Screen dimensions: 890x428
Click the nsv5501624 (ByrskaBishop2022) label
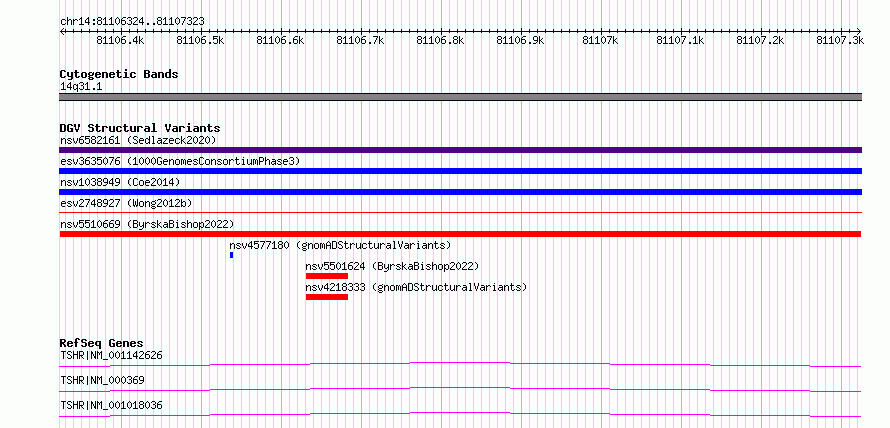pyautogui.click(x=392, y=266)
